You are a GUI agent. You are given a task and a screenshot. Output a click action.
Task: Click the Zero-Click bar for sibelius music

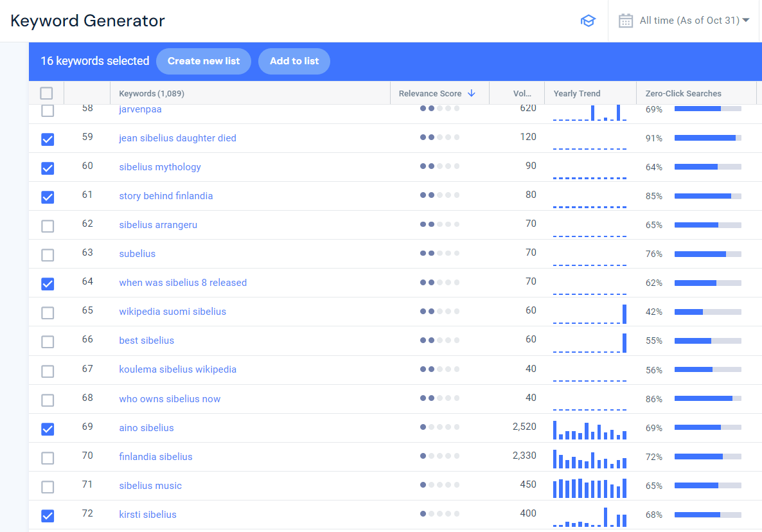707,486
